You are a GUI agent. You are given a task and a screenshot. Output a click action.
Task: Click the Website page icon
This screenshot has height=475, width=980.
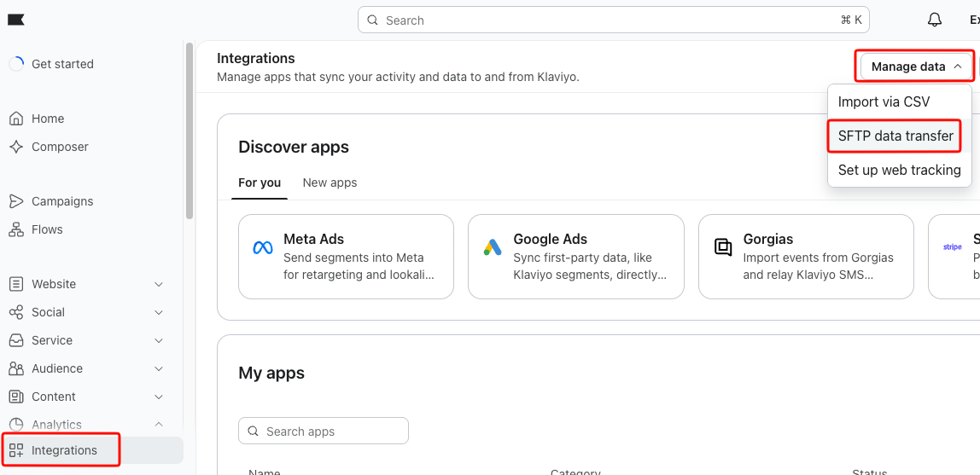16,284
